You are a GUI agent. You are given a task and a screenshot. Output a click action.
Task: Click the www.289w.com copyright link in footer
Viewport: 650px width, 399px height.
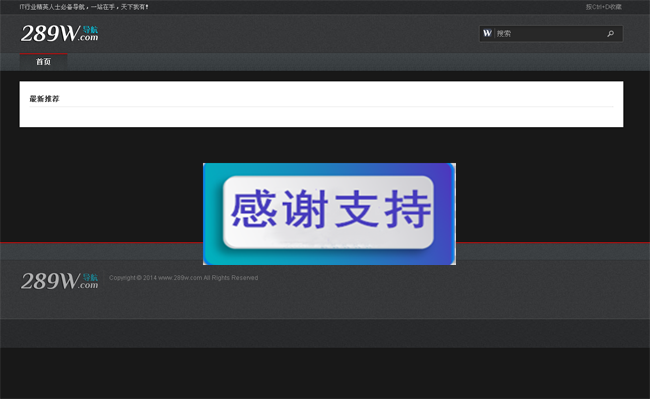(x=180, y=278)
